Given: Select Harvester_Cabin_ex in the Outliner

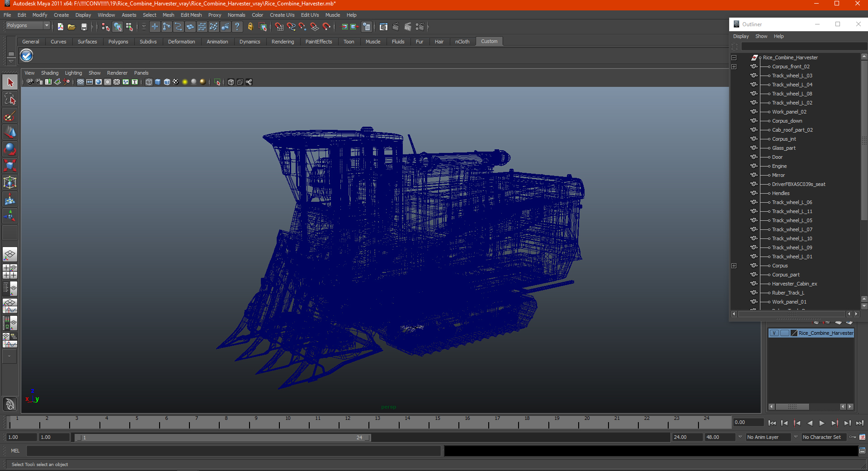Looking at the screenshot, I should (794, 284).
